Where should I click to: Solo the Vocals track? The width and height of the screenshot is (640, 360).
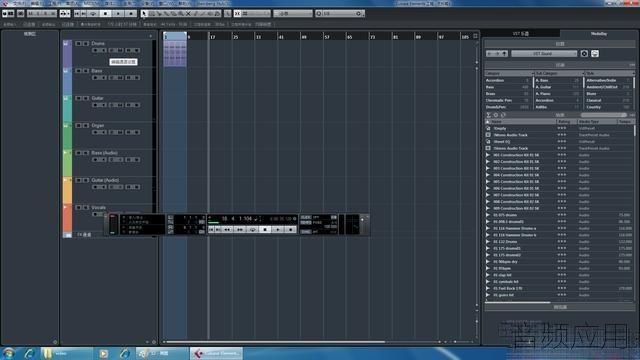point(86,207)
